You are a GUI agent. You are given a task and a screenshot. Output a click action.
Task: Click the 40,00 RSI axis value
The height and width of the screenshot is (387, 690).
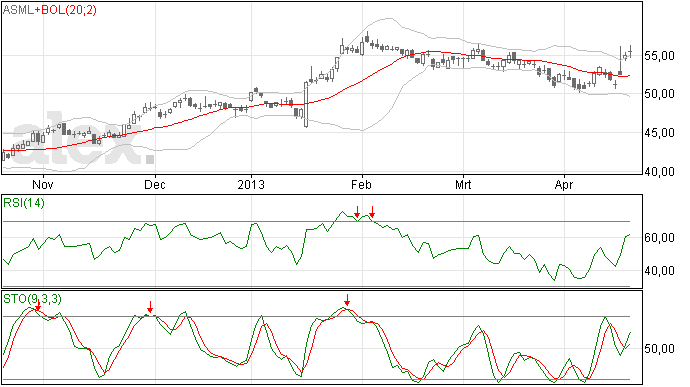tap(659, 271)
